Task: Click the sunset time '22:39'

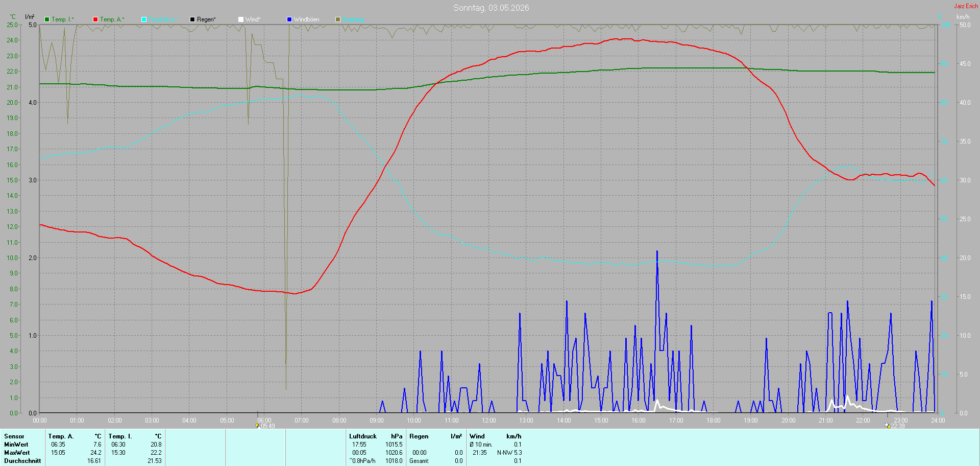Action: tap(898, 426)
